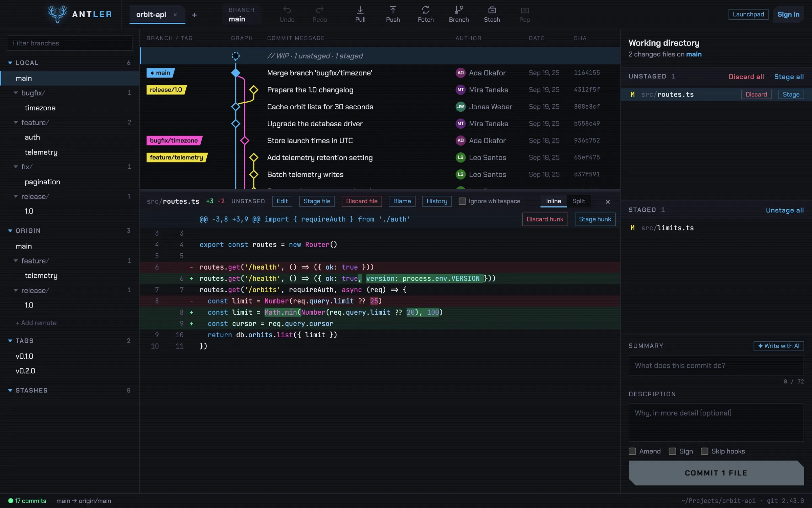Focus the Filter branches input

69,43
